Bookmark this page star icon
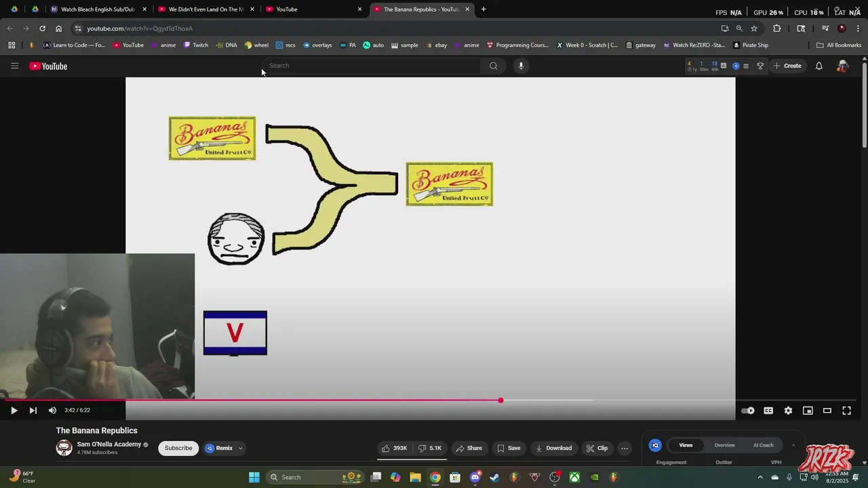Image resolution: width=868 pixels, height=488 pixels. pos(754,28)
